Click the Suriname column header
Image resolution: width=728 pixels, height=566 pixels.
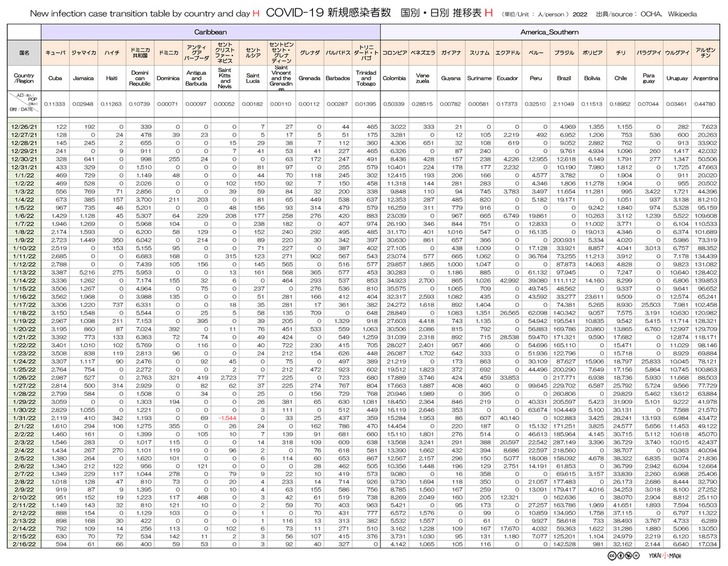coord(479,79)
